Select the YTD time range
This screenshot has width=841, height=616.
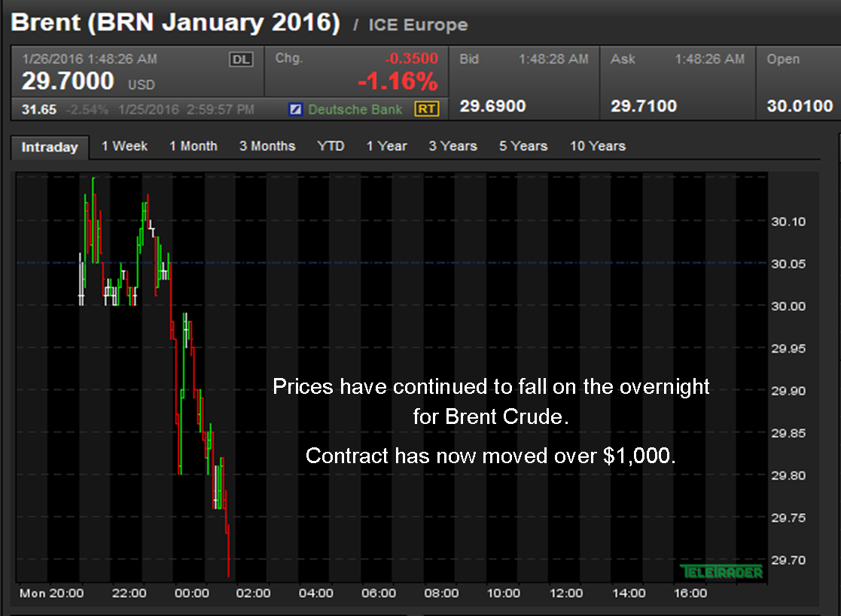coord(331,146)
